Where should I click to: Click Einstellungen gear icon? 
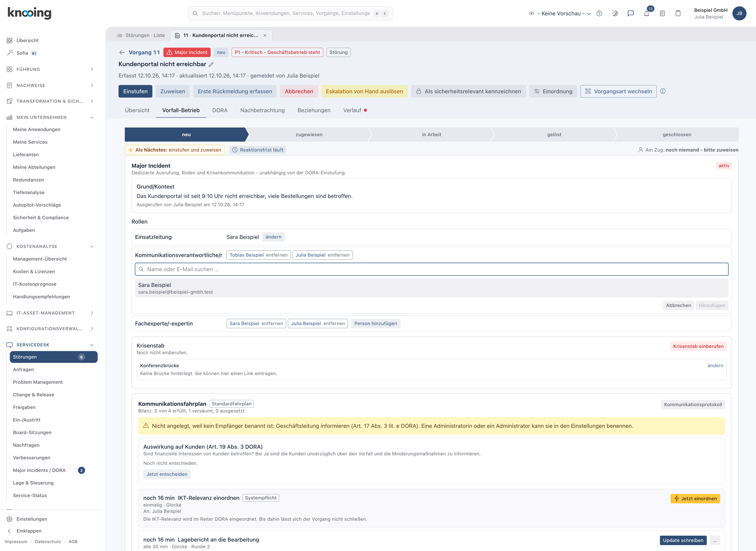click(x=9, y=519)
